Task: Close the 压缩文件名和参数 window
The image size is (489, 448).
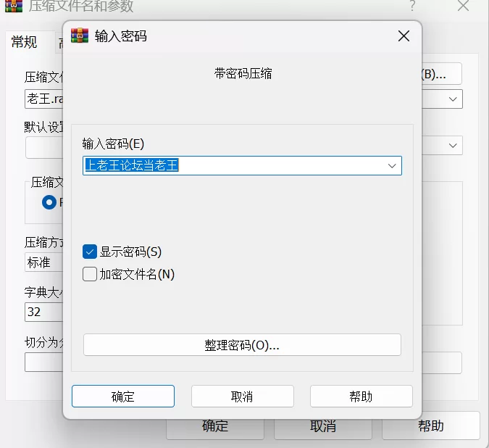Action: (x=463, y=5)
